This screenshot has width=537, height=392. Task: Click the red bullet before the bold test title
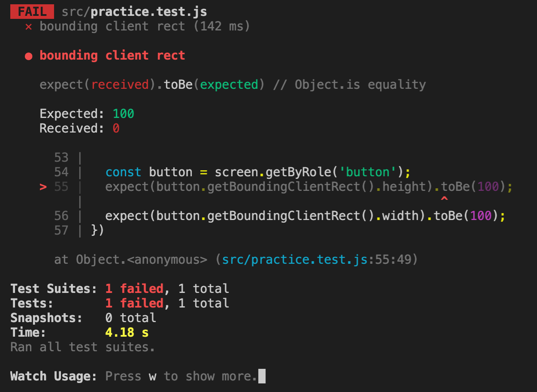(x=29, y=56)
